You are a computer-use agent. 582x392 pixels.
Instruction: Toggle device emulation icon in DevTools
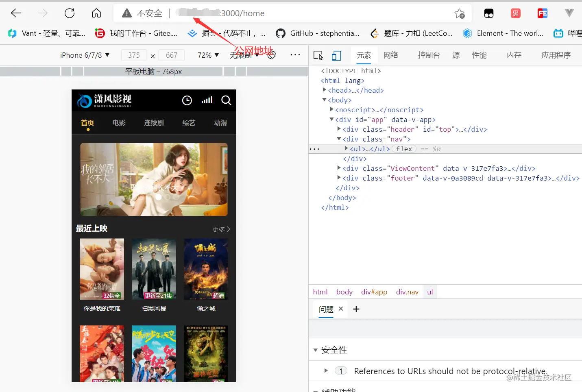[336, 55]
